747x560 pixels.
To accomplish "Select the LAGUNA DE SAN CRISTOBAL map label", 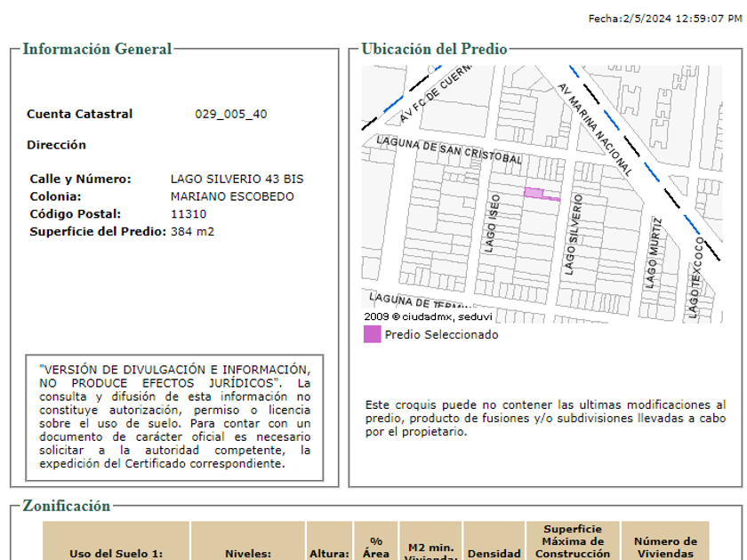I will [449, 150].
